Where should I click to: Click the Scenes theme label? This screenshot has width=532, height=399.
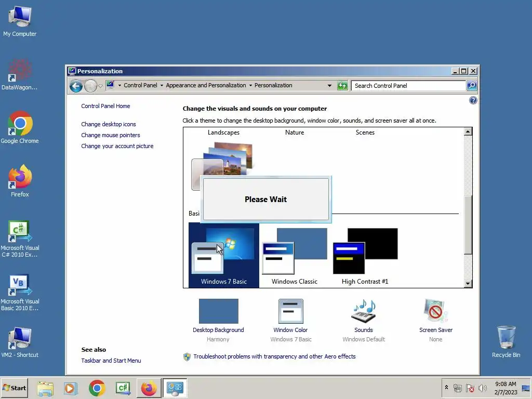(x=365, y=132)
